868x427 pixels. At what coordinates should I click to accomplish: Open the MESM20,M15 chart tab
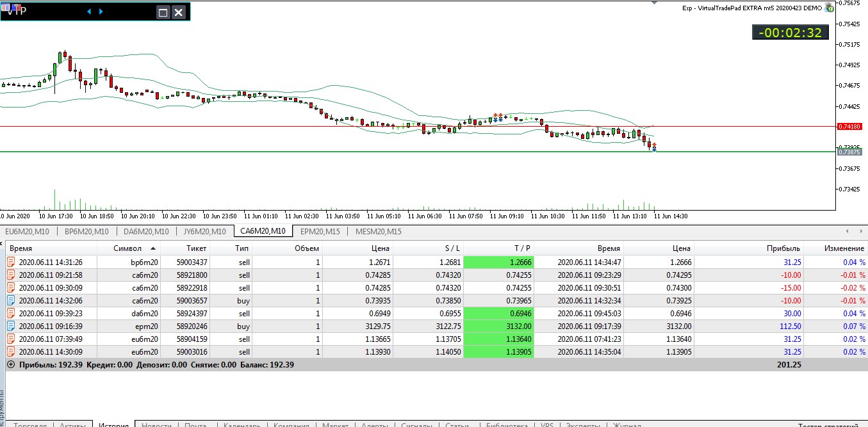tap(378, 232)
